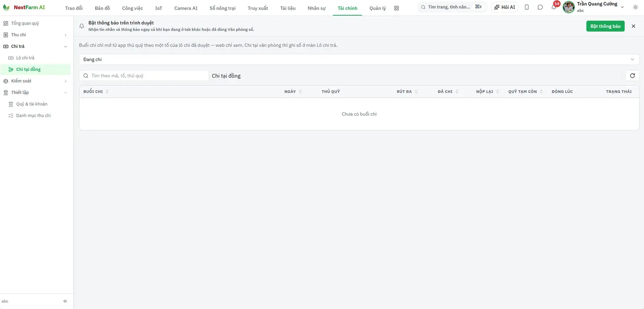Switch to the Trao đổi tab
The image size is (644, 309).
pyautogui.click(x=74, y=8)
